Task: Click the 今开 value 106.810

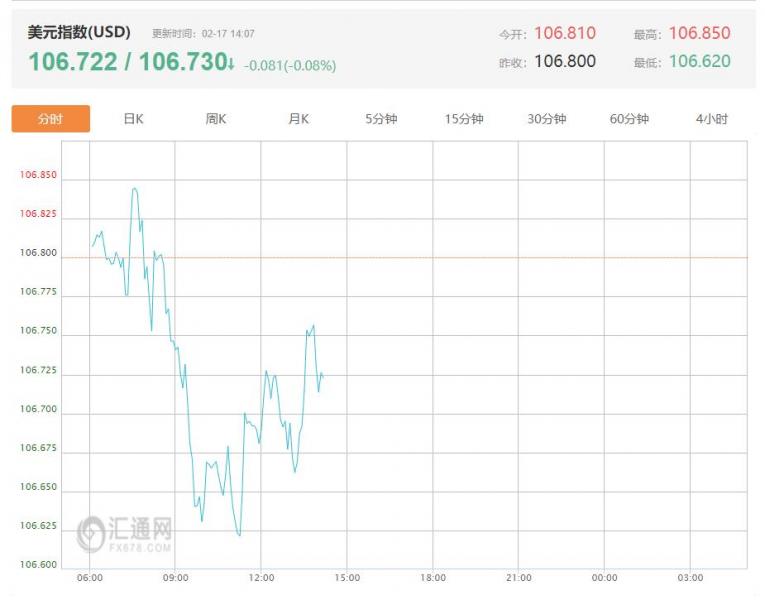Action: 564,33
